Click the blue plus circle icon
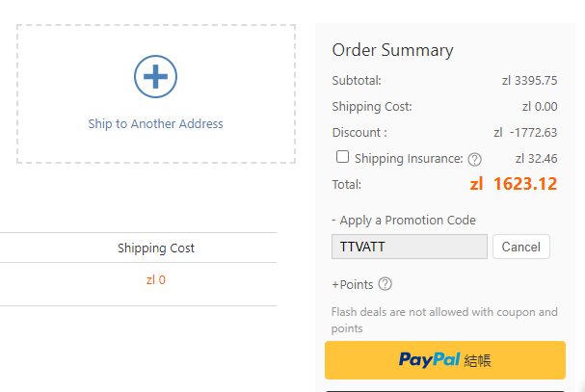Screen dimensions: 585x392 click(x=155, y=76)
